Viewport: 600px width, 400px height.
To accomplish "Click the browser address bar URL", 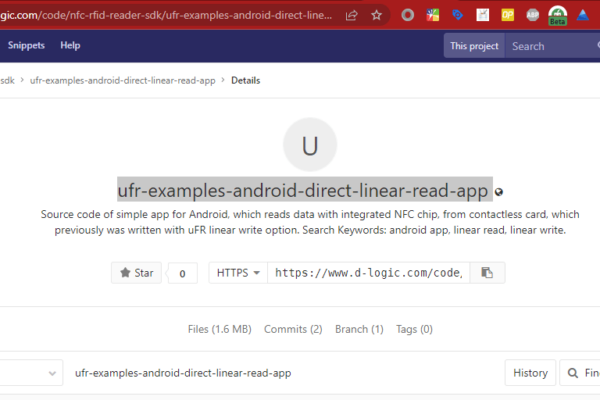I will click(x=166, y=15).
